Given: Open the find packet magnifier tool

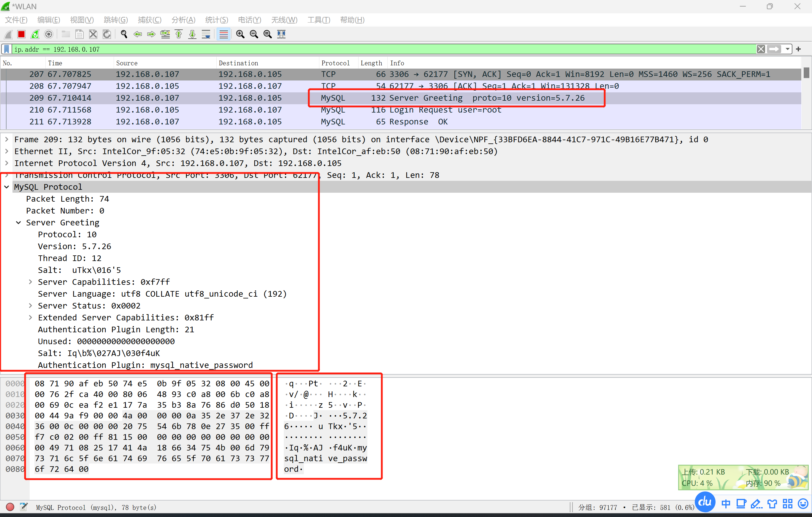Looking at the screenshot, I should point(124,34).
